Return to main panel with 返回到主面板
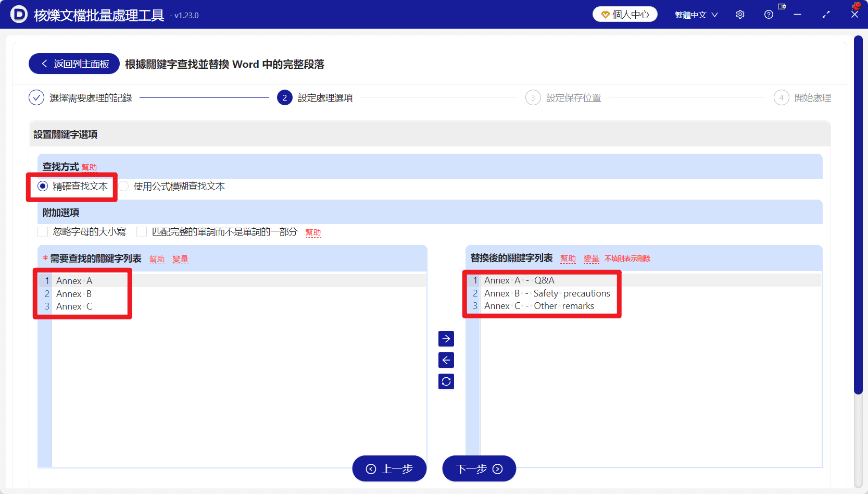The height and width of the screenshot is (494, 868). click(x=74, y=64)
